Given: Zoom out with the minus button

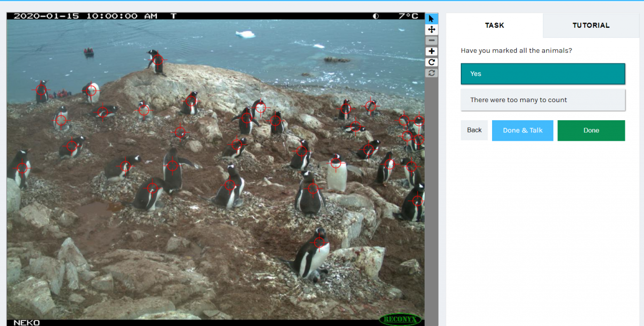Looking at the screenshot, I should (432, 41).
